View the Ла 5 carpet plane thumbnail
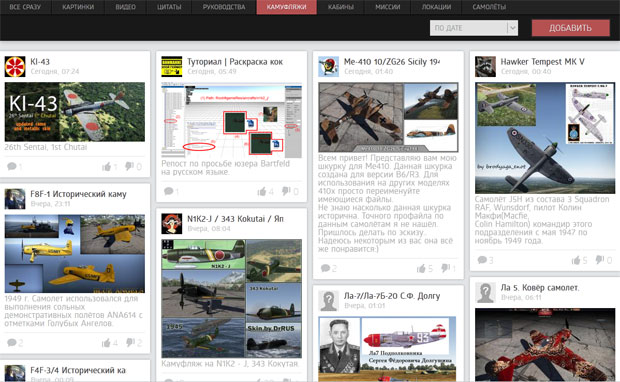The height and width of the screenshot is (382, 620). 545,345
